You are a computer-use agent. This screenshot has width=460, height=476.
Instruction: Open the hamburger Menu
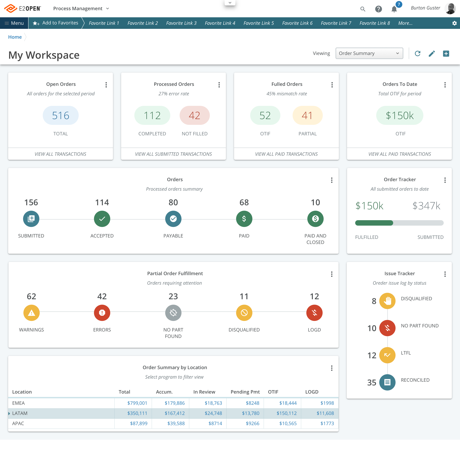(x=14, y=23)
